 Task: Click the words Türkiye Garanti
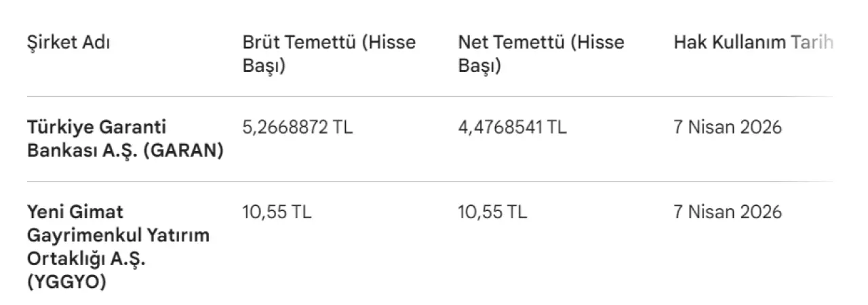tap(96, 127)
